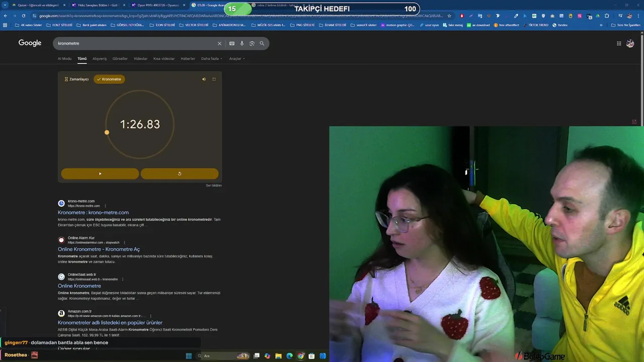Open the eyedropper color picker extension
Image resolution: width=644 pixels, height=362 pixels.
pos(516,16)
